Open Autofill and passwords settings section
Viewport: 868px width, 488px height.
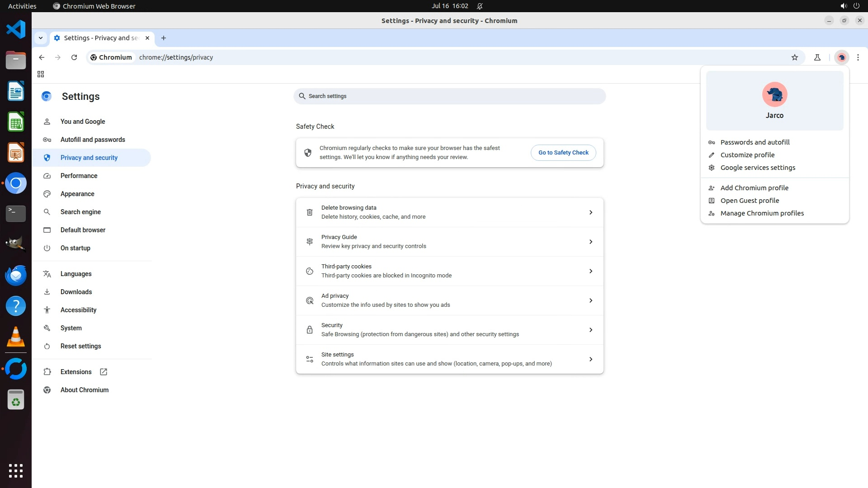pyautogui.click(x=93, y=140)
